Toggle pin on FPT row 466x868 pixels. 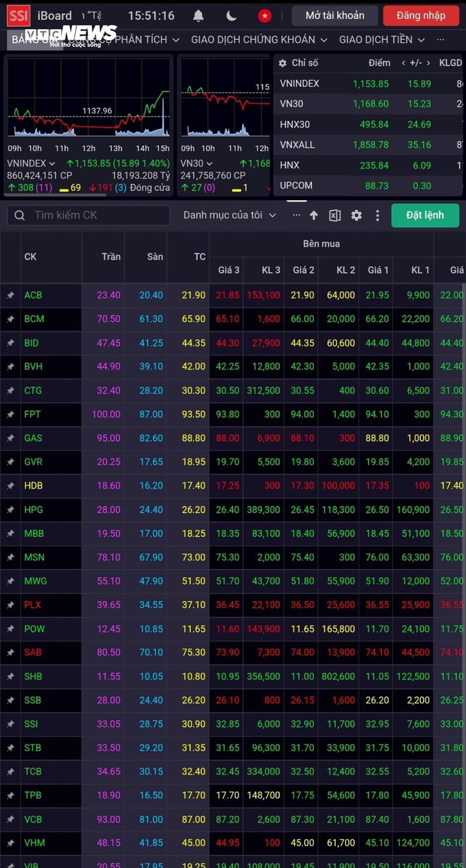click(x=10, y=415)
